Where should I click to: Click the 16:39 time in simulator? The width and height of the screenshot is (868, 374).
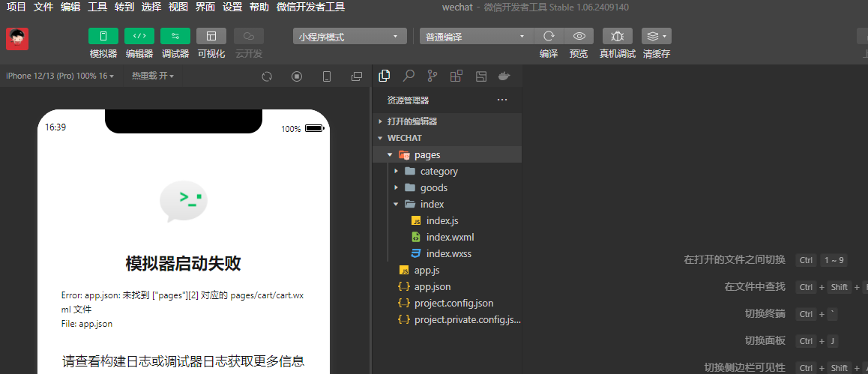(55, 127)
